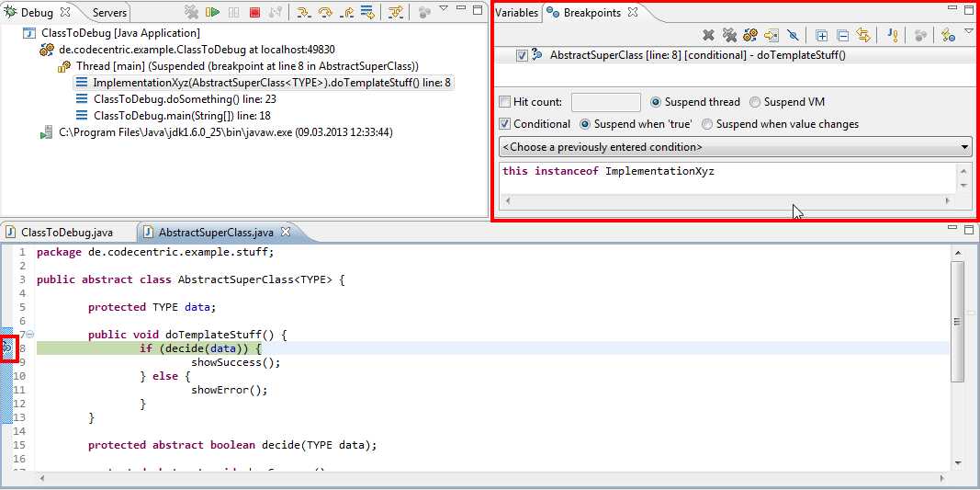The height and width of the screenshot is (490, 980).
Task: Minimize the Debug view panel
Action: (461, 9)
